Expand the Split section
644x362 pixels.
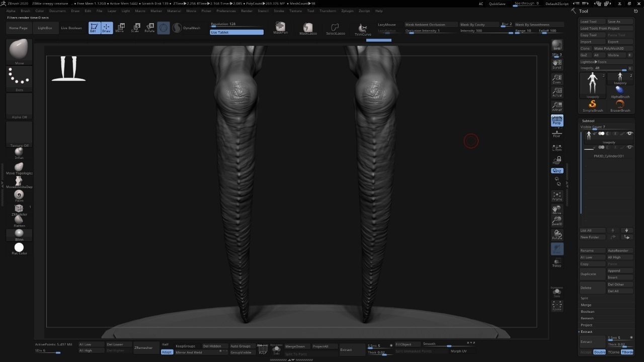pos(584,298)
